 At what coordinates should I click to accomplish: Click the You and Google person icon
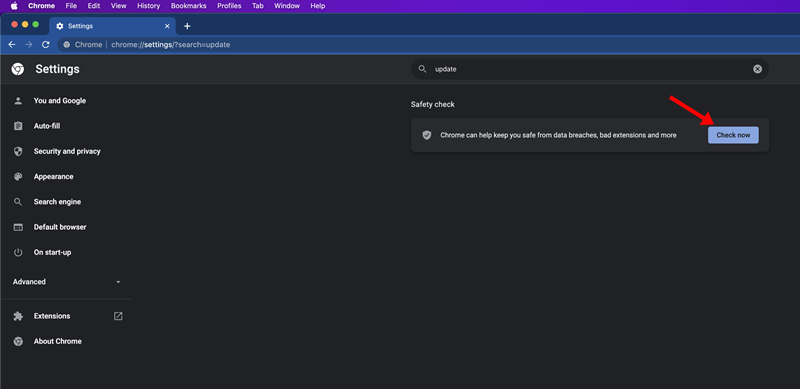tap(18, 101)
